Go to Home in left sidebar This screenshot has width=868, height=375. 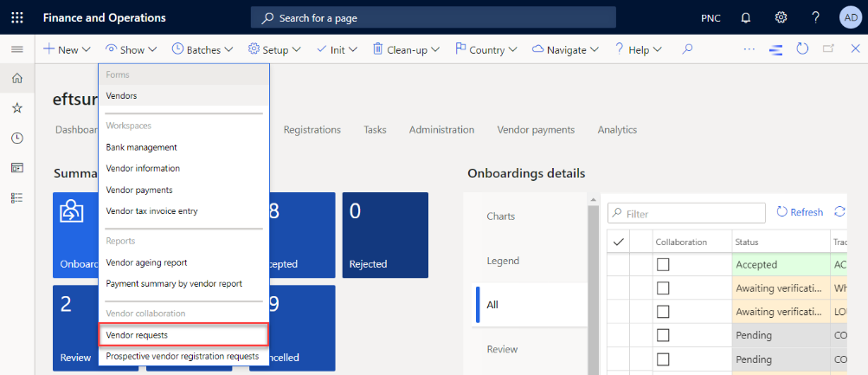(x=17, y=79)
